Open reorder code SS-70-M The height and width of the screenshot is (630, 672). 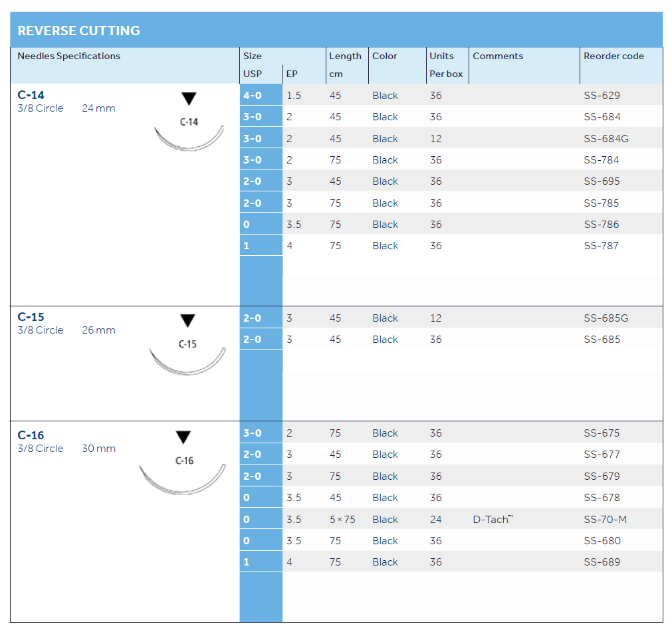605,520
